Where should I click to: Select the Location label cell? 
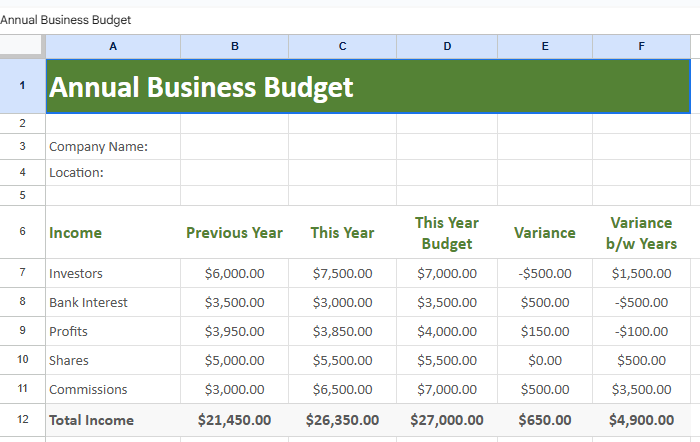tap(113, 173)
